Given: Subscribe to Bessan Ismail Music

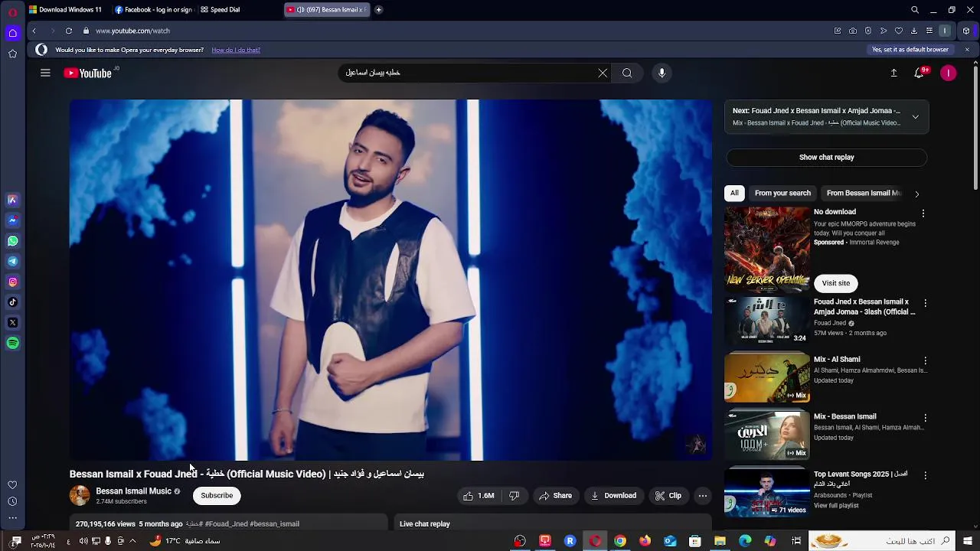Looking at the screenshot, I should pyautogui.click(x=217, y=496).
